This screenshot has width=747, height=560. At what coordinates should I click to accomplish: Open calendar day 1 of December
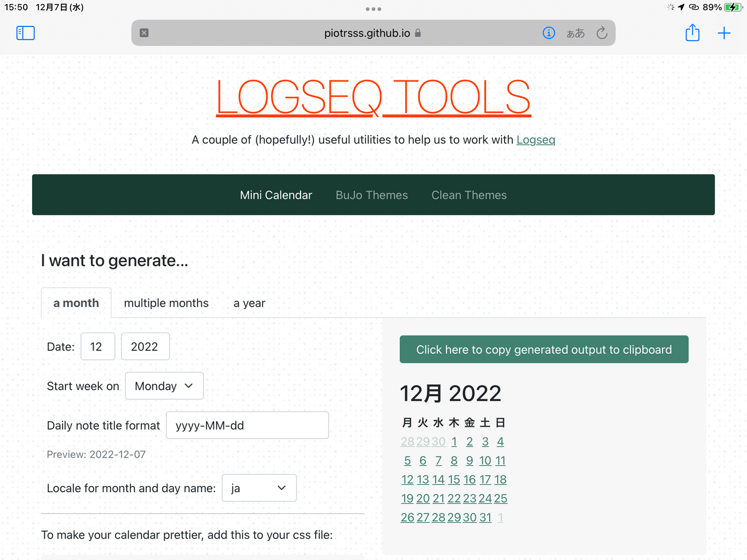click(x=454, y=442)
